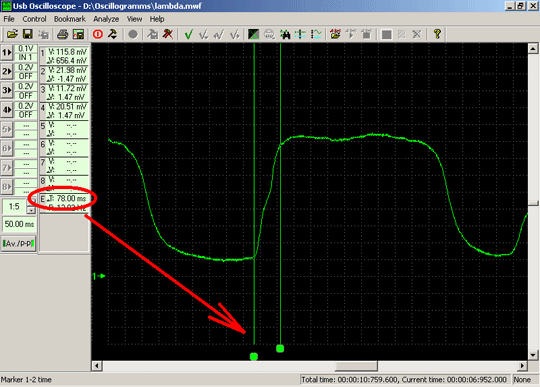Image resolution: width=540 pixels, height=387 pixels.
Task: Click the hammer tool icon
Action: click(x=113, y=34)
